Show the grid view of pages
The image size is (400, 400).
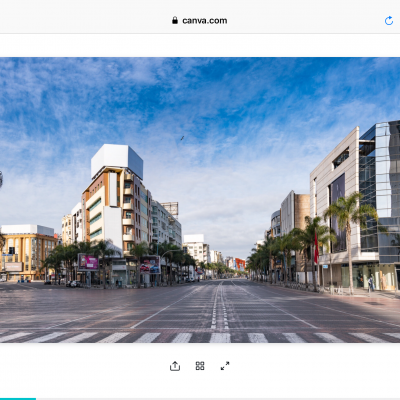coord(200,366)
